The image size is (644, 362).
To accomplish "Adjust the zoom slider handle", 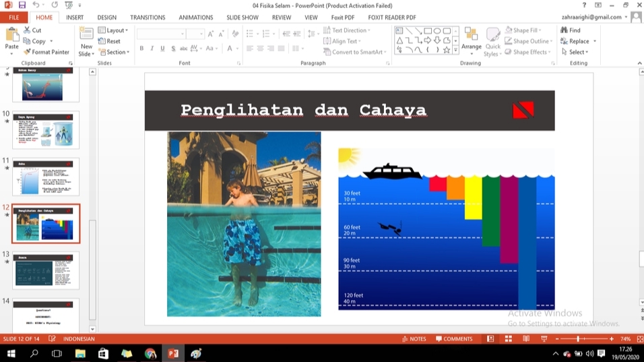I will 578,338.
